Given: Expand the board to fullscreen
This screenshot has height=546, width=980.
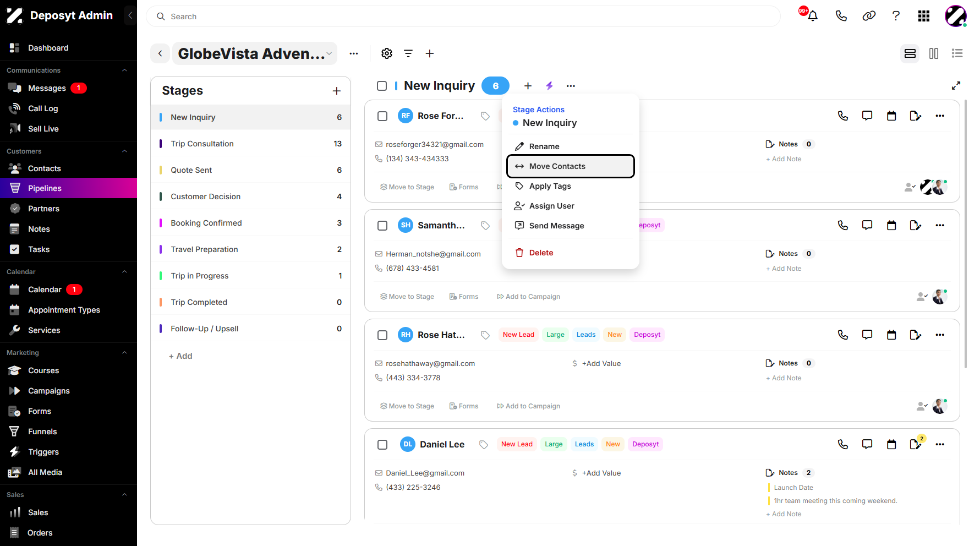Looking at the screenshot, I should coord(956,85).
